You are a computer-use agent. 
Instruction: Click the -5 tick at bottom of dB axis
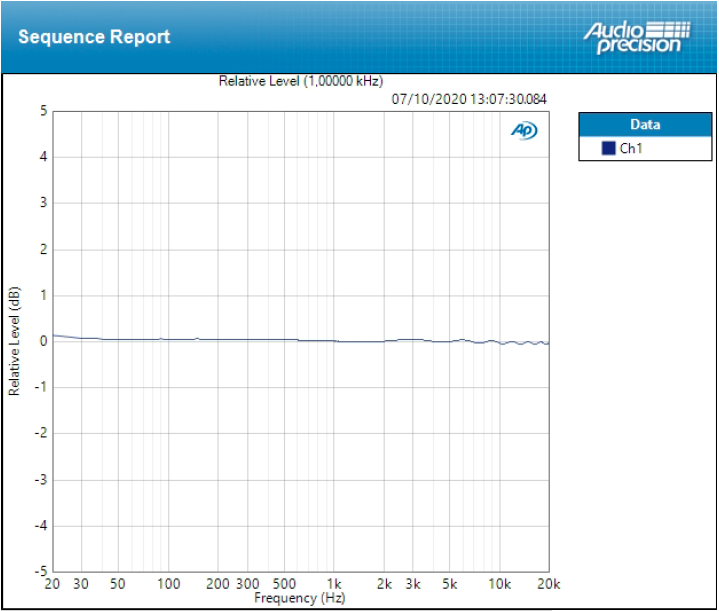point(41,571)
